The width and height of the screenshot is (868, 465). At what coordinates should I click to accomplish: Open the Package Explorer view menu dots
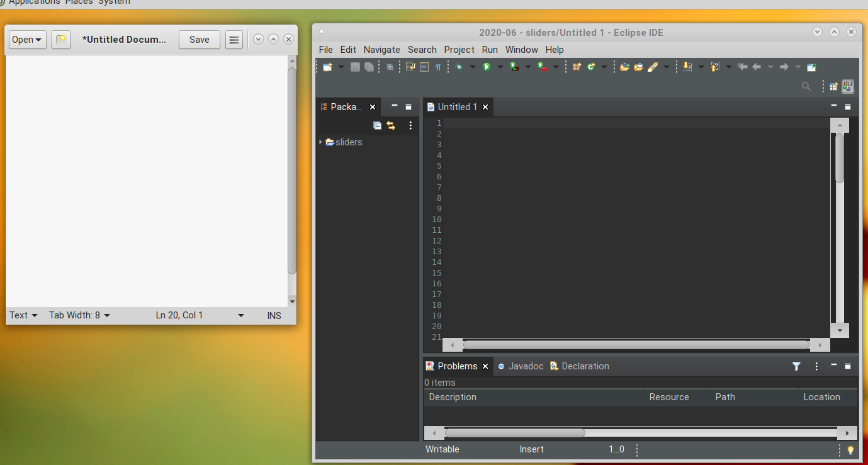point(410,125)
